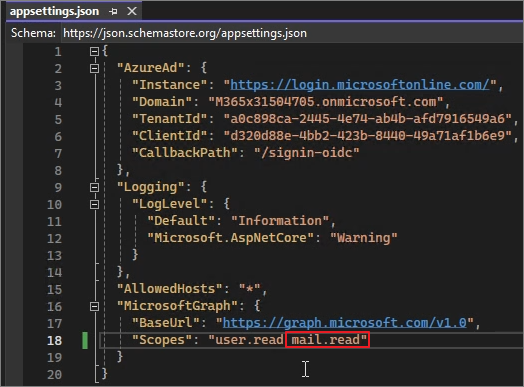The height and width of the screenshot is (387, 524).
Task: Click the "Scopes" key
Action: pyautogui.click(x=162, y=340)
